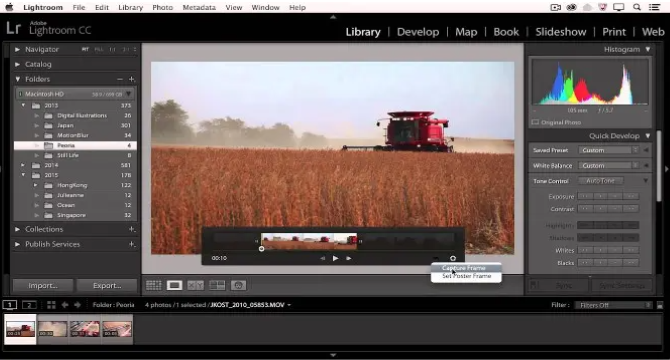The image size is (670, 360).
Task: Click the video timeline playhead marker
Action: 262,249
